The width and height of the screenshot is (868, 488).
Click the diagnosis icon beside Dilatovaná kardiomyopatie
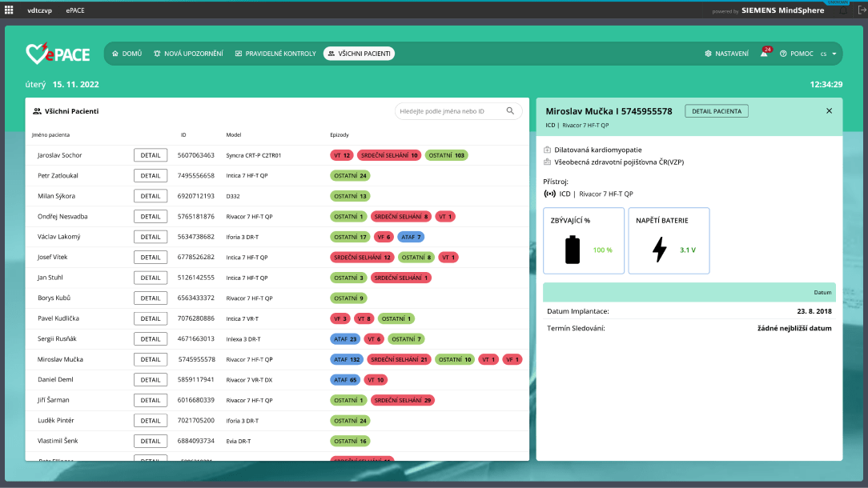click(547, 150)
